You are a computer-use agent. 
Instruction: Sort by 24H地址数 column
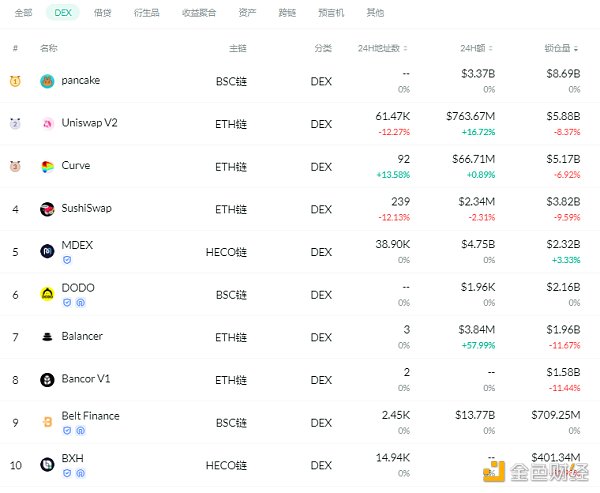tap(385, 48)
